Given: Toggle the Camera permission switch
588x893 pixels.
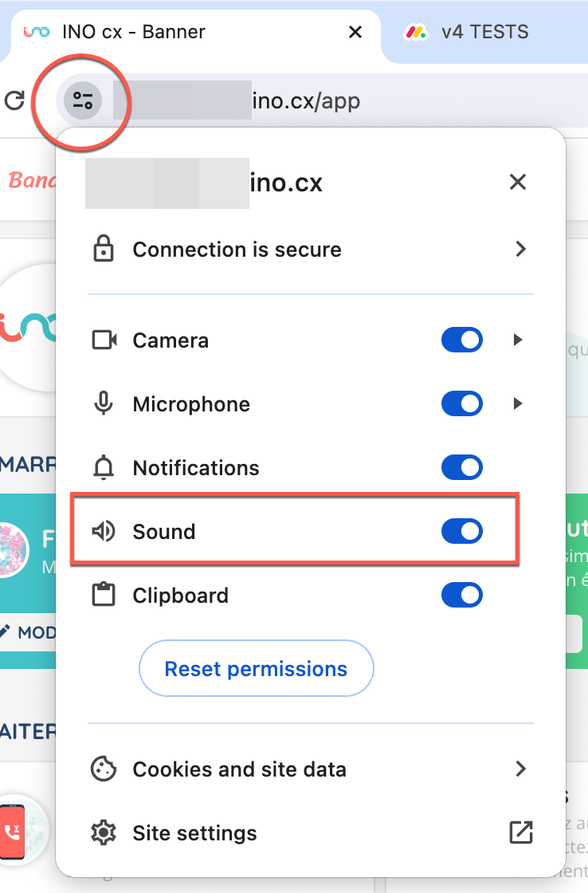Looking at the screenshot, I should [462, 340].
